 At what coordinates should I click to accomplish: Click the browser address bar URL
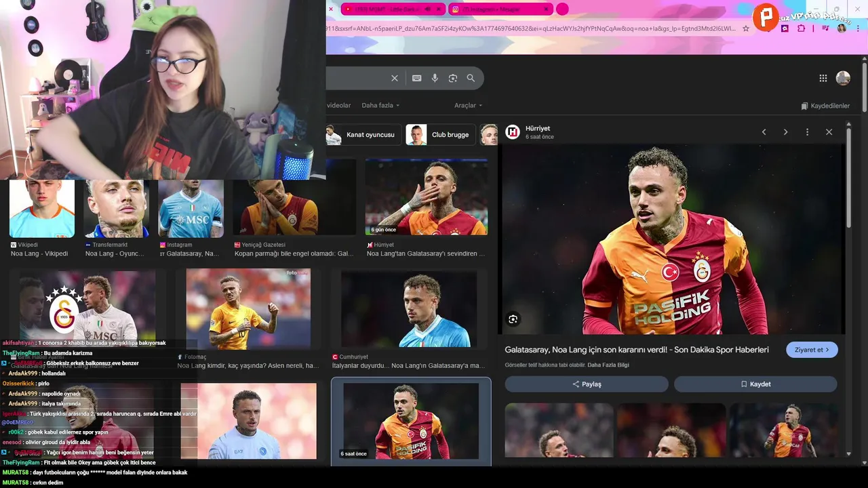[530, 28]
